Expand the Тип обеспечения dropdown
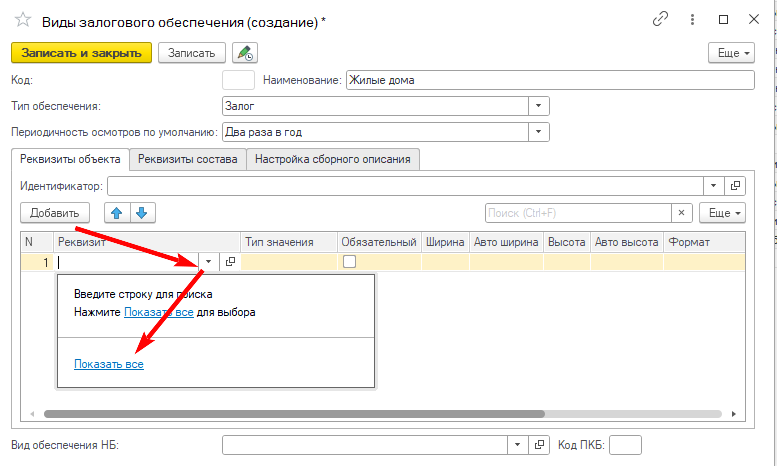This screenshot has width=777, height=466. tap(539, 106)
